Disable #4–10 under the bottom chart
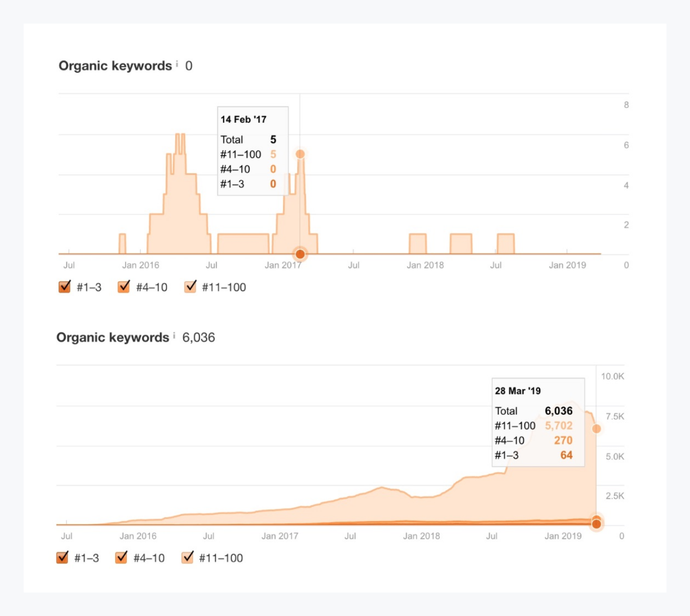This screenshot has height=616, width=690. pyautogui.click(x=122, y=558)
